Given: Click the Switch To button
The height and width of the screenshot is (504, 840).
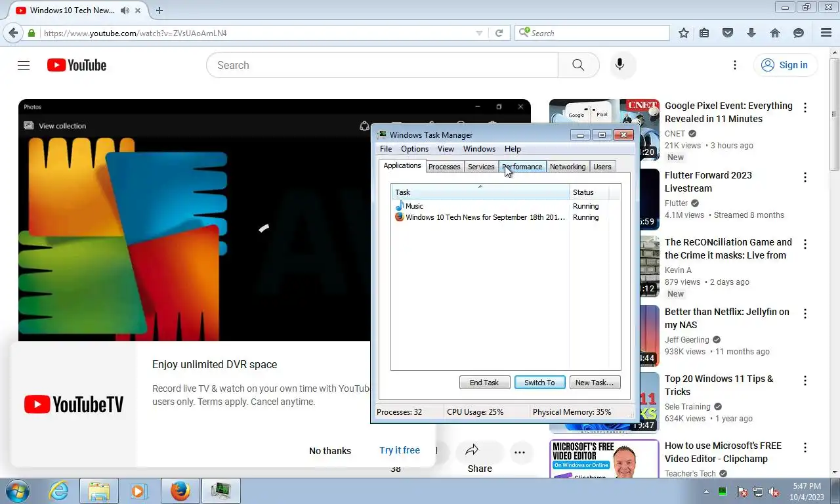Looking at the screenshot, I should point(539,383).
